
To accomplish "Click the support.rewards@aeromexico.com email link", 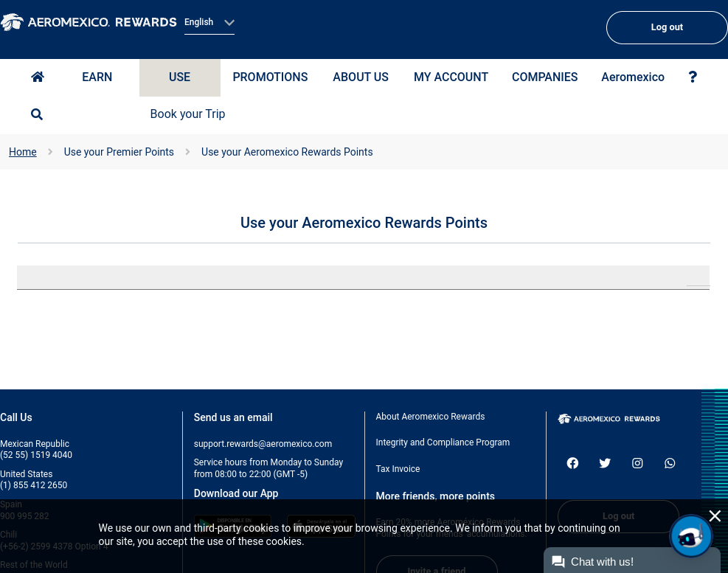I will [263, 443].
